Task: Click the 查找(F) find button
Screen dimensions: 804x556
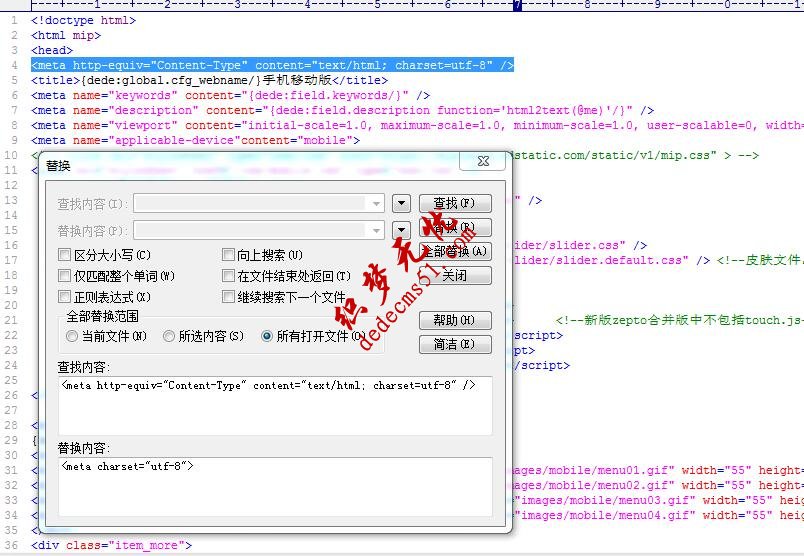Action: [455, 203]
